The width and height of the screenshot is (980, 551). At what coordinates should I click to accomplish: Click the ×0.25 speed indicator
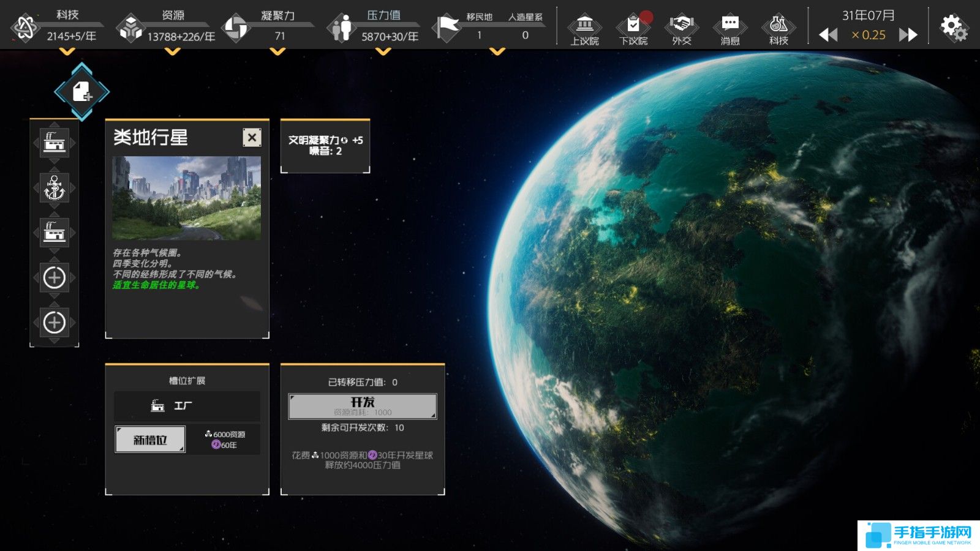[x=869, y=36]
